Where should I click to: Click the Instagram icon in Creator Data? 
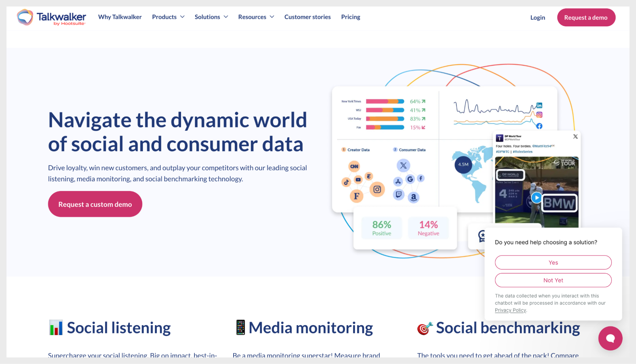[x=377, y=190]
